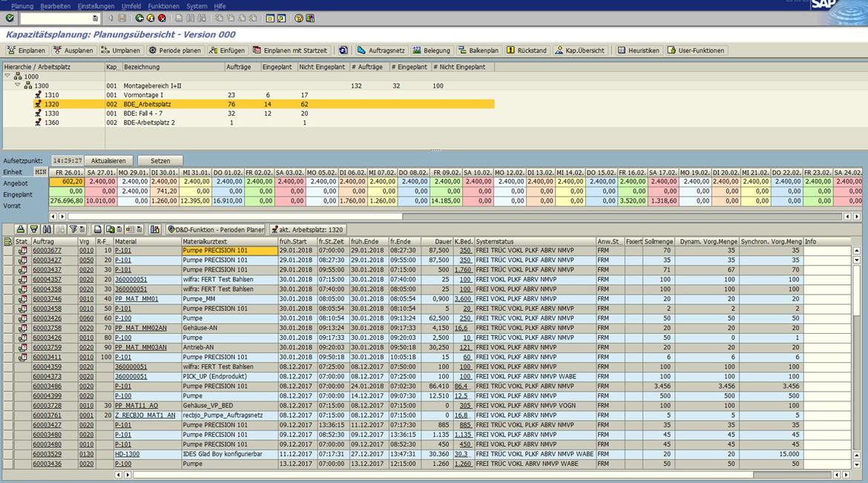Click the green Enter checkmark icon

10,19
